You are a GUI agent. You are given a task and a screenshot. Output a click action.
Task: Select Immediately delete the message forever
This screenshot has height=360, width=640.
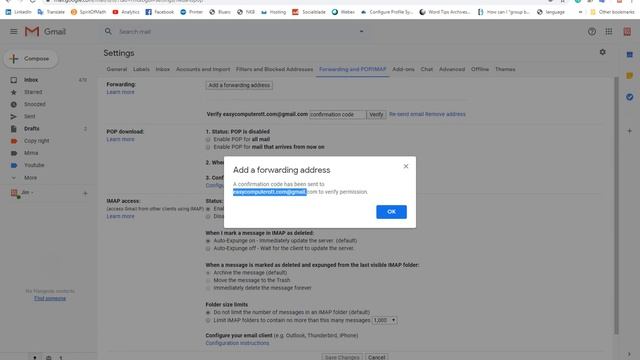click(x=208, y=288)
